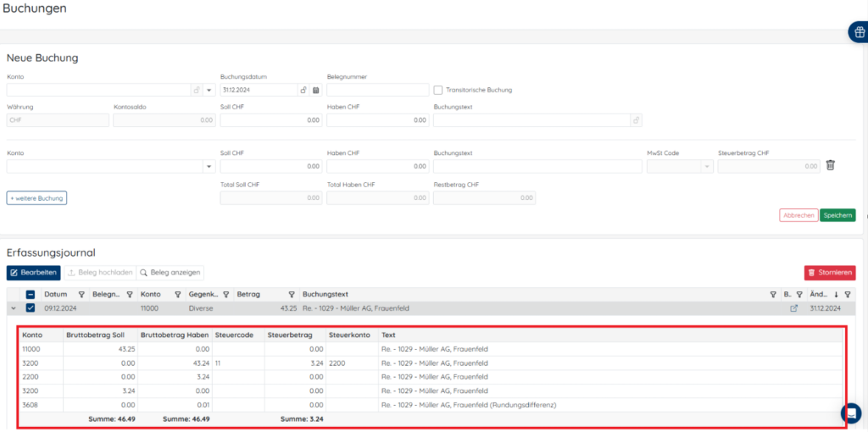
Task: Open the second Konto dropdown
Action: [x=209, y=166]
